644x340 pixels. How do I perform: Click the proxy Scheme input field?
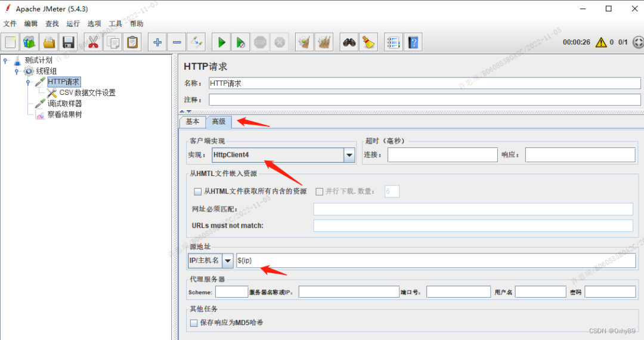(231, 292)
